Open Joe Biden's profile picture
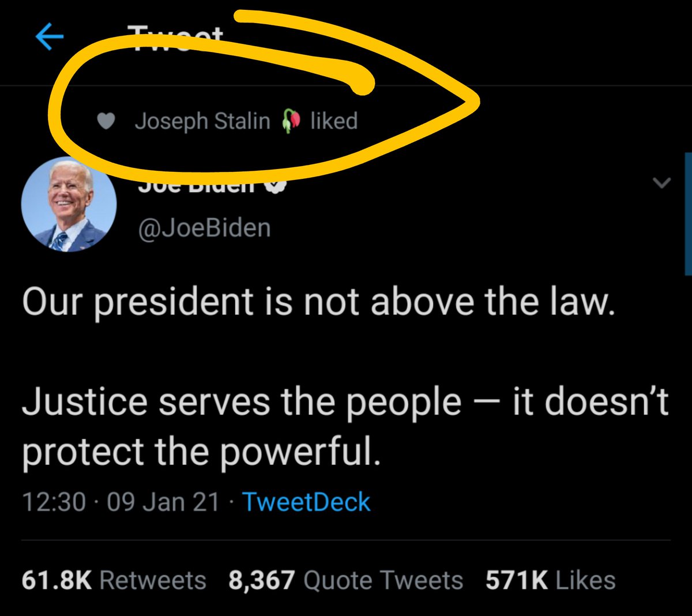 pos(69,204)
